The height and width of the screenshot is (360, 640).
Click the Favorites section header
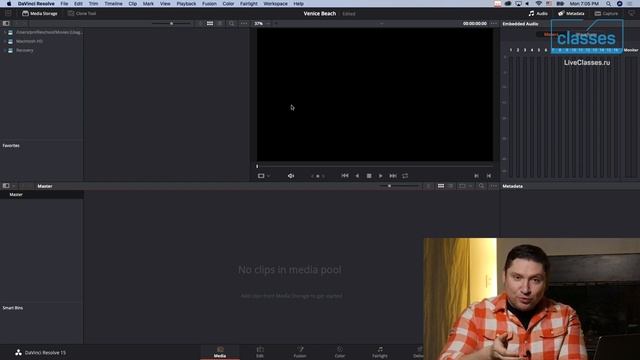11,146
